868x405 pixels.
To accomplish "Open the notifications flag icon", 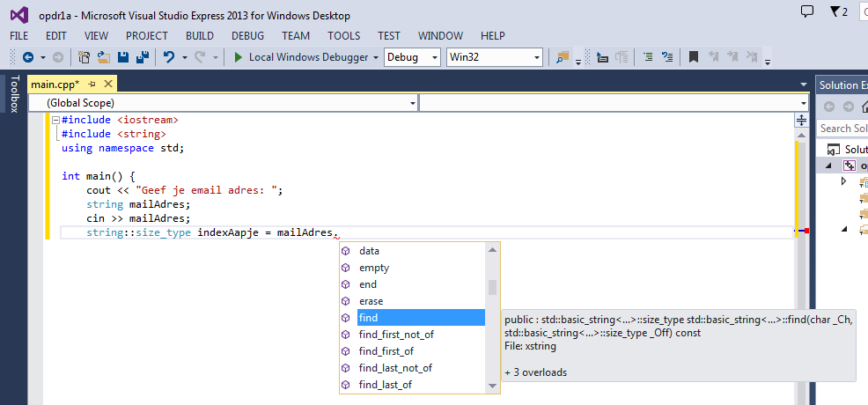I will (838, 12).
